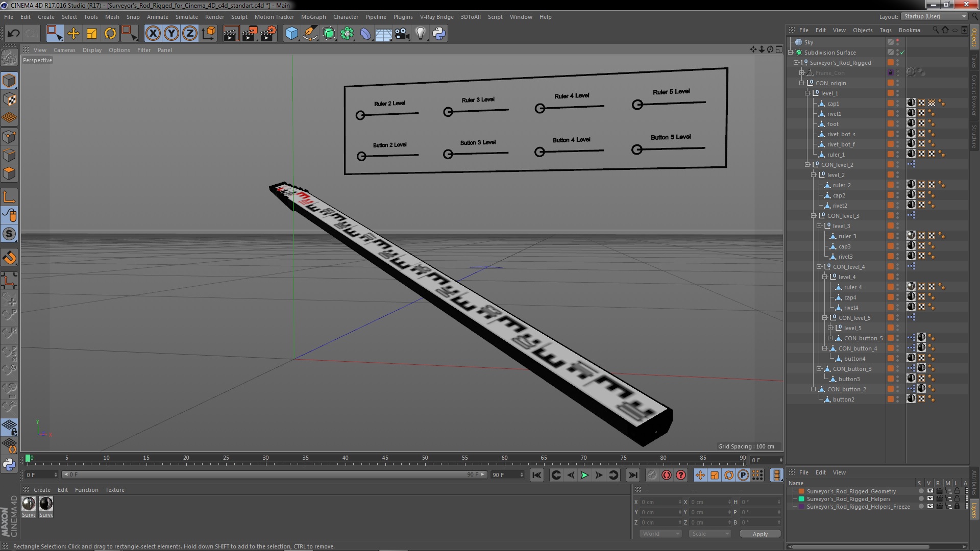Image resolution: width=980 pixels, height=551 pixels.
Task: Toggle visibility of Surveyor's_Rod_Rigged_Helpers layer
Action: coord(930,499)
